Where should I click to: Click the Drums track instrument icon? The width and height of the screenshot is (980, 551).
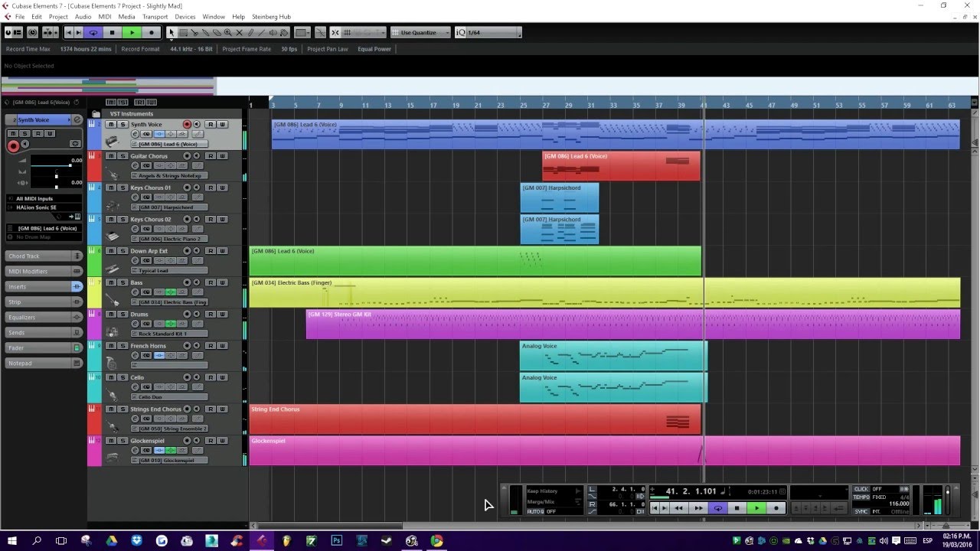[x=113, y=331]
